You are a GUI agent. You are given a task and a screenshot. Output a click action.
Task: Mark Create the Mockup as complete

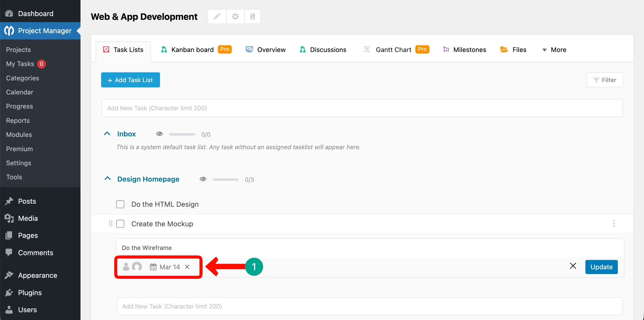(120, 224)
